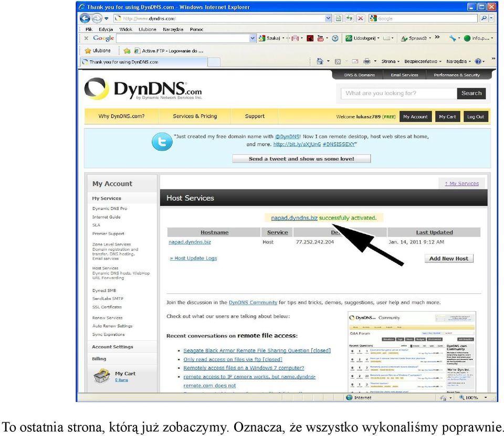
Task: Open the DynDNS Community link
Action: coord(253,302)
